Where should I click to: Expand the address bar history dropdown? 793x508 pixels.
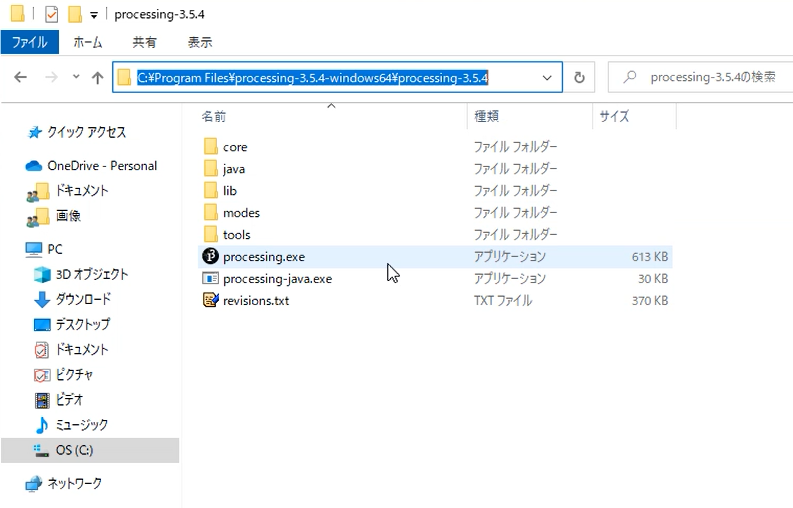tap(547, 77)
